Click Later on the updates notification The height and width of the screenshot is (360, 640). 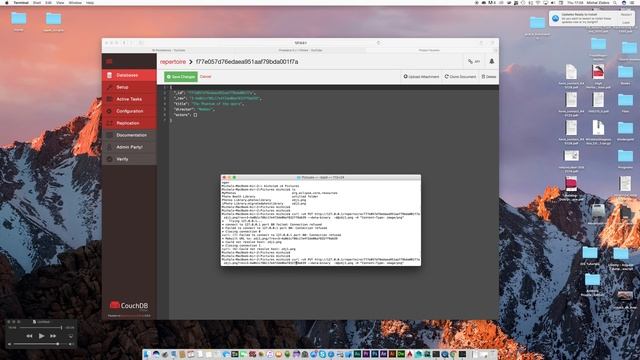pos(626,22)
